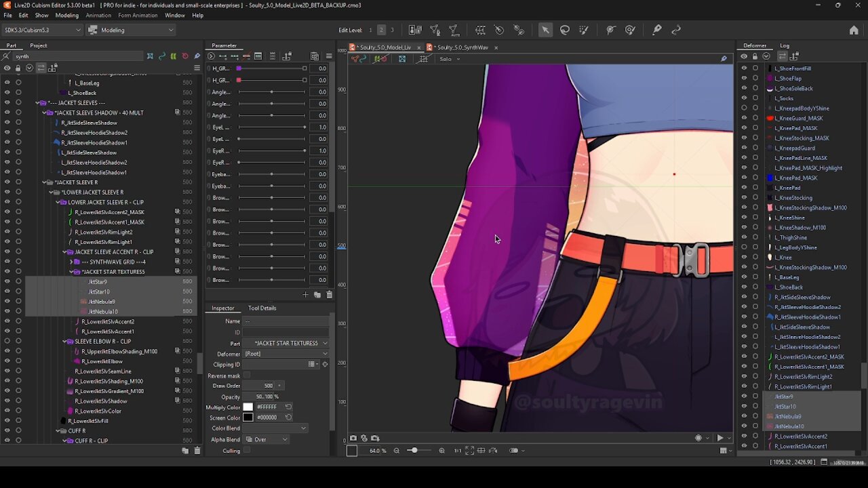The image size is (868, 488).
Task: Click the automatic mesh generator AUTO icon
Action: [454, 30]
